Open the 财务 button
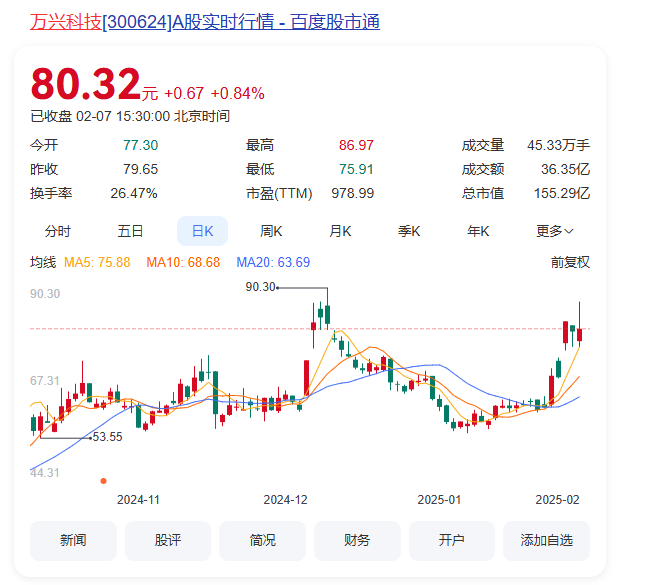 pyautogui.click(x=357, y=541)
